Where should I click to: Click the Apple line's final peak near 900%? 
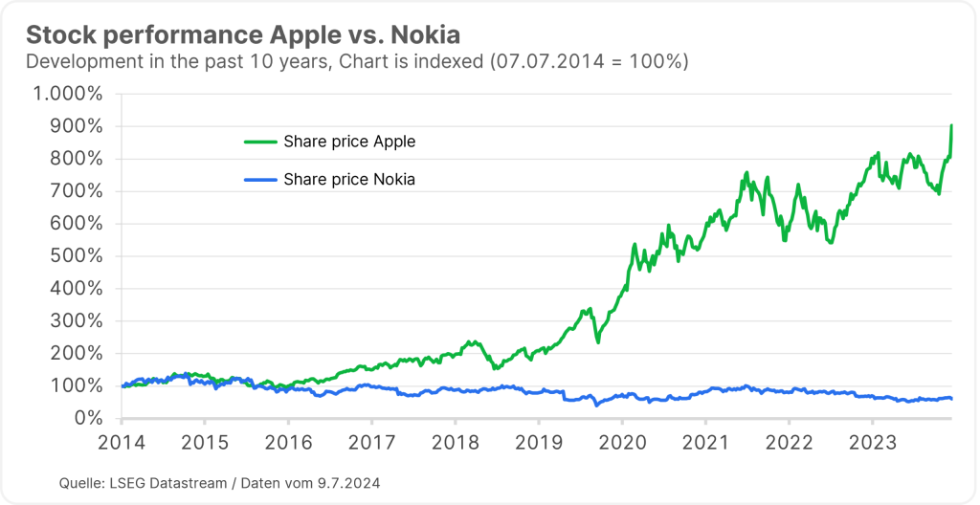tap(951, 126)
